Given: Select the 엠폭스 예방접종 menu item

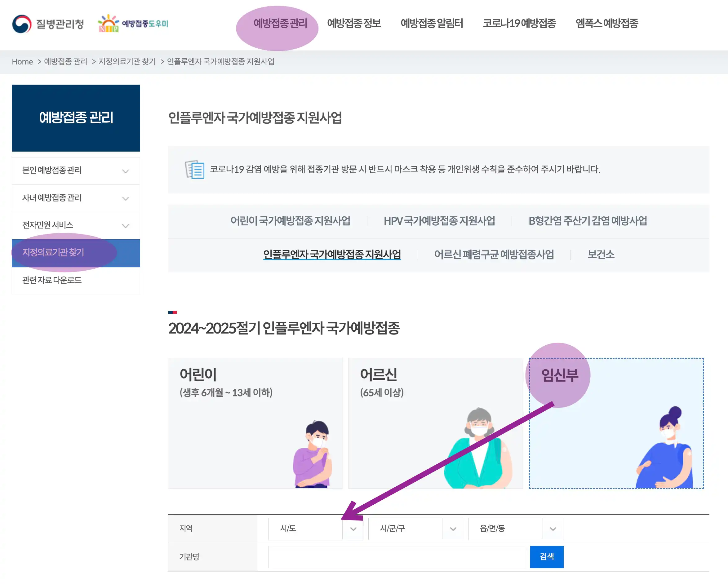Looking at the screenshot, I should (607, 24).
